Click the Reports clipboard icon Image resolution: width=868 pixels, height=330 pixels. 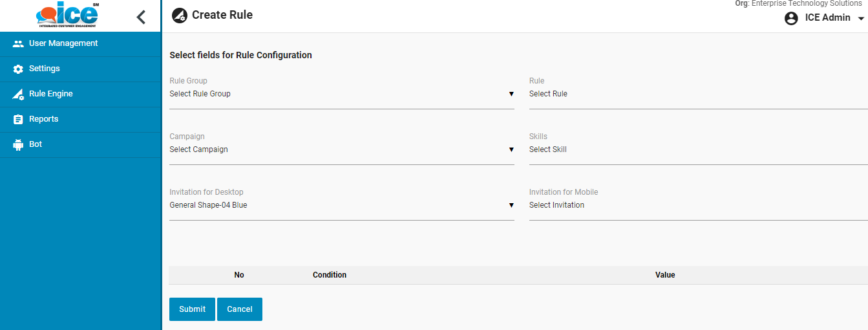coord(18,120)
